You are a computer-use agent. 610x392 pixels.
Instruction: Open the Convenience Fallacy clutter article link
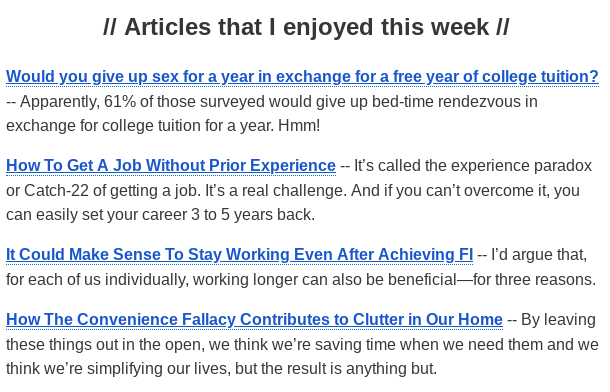pos(254,320)
